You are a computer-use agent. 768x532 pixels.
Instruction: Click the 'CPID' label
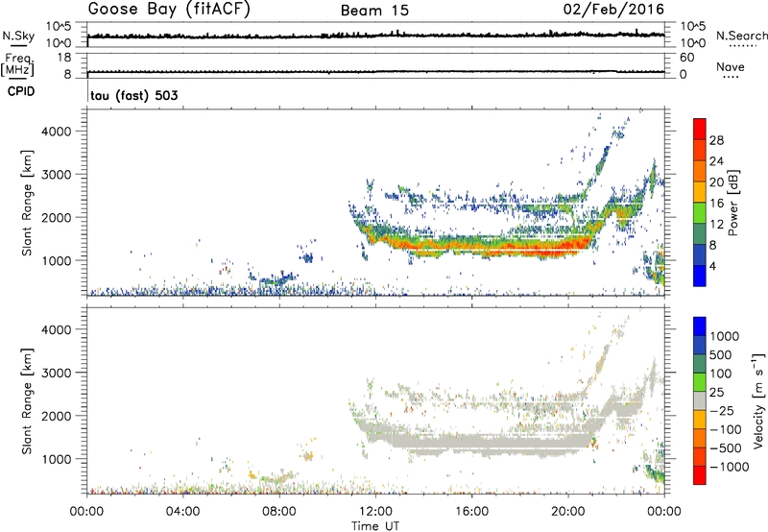pos(21,91)
